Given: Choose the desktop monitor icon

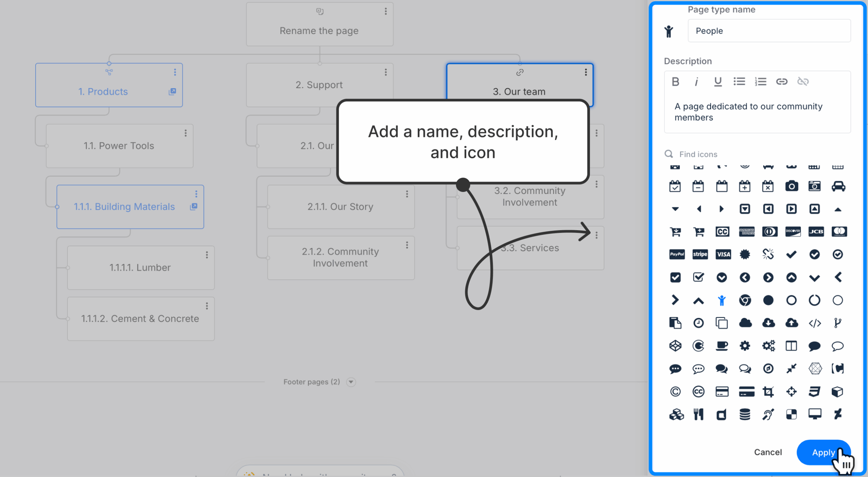Looking at the screenshot, I should click(x=814, y=414).
